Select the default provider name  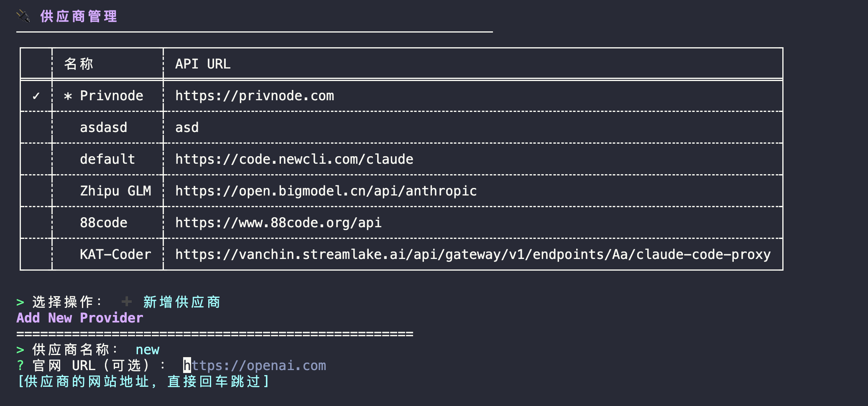pyautogui.click(x=107, y=159)
